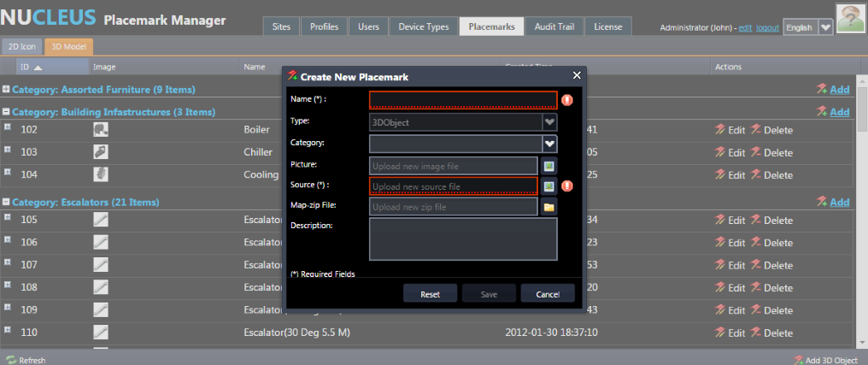Delete placemark 103 Chiller
The image size is (868, 365).
coord(771,153)
